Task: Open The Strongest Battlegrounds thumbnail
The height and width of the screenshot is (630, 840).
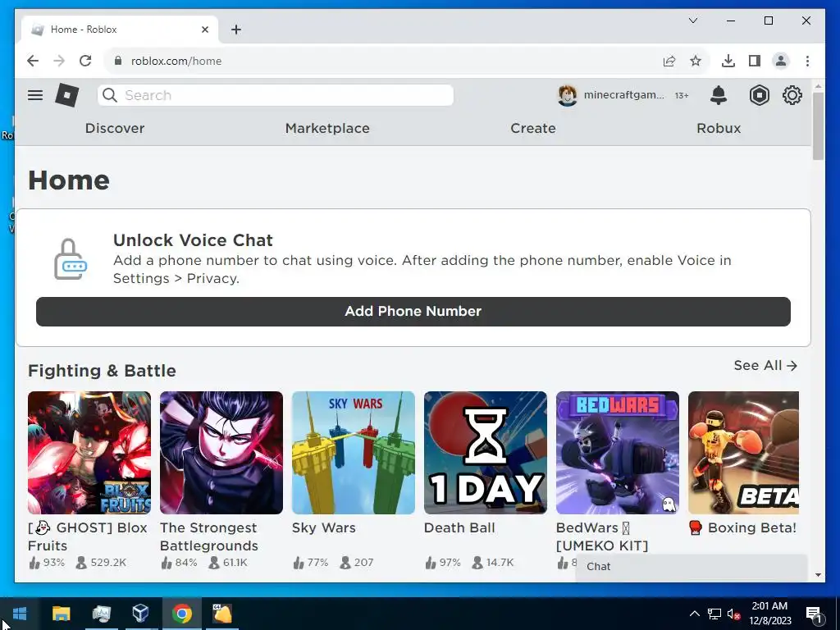Action: point(221,453)
